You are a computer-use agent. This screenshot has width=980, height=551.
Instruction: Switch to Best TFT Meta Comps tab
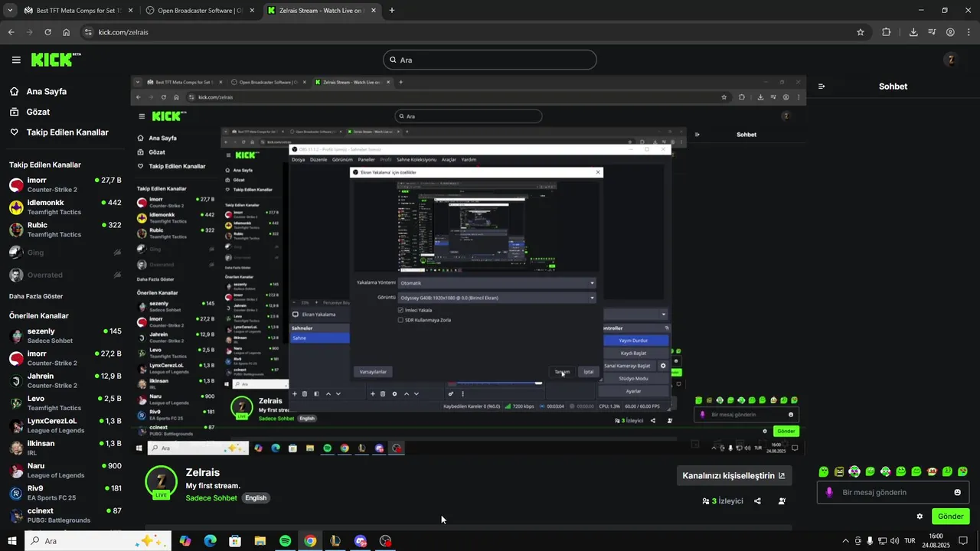tap(77, 11)
